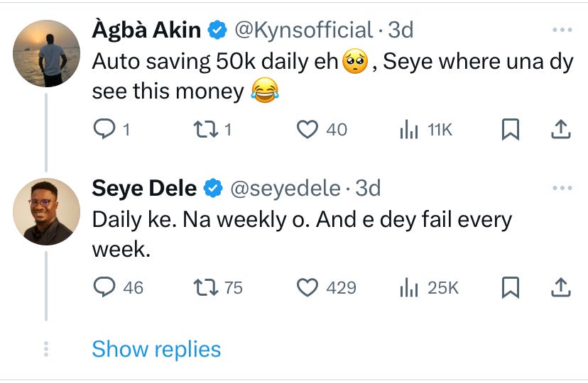The width and height of the screenshot is (588, 383).
Task: Open more options on Seye Dele's tweet
Action: coord(562,188)
